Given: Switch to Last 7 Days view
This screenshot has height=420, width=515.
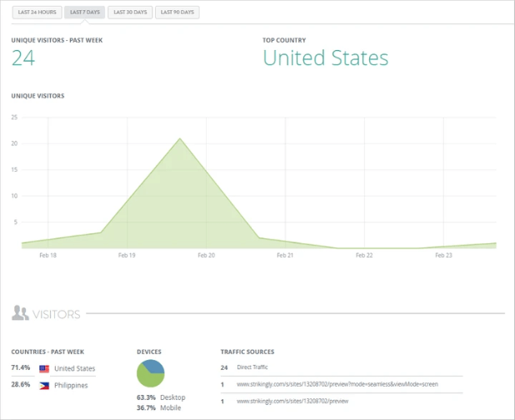Looking at the screenshot, I should pyautogui.click(x=84, y=12).
